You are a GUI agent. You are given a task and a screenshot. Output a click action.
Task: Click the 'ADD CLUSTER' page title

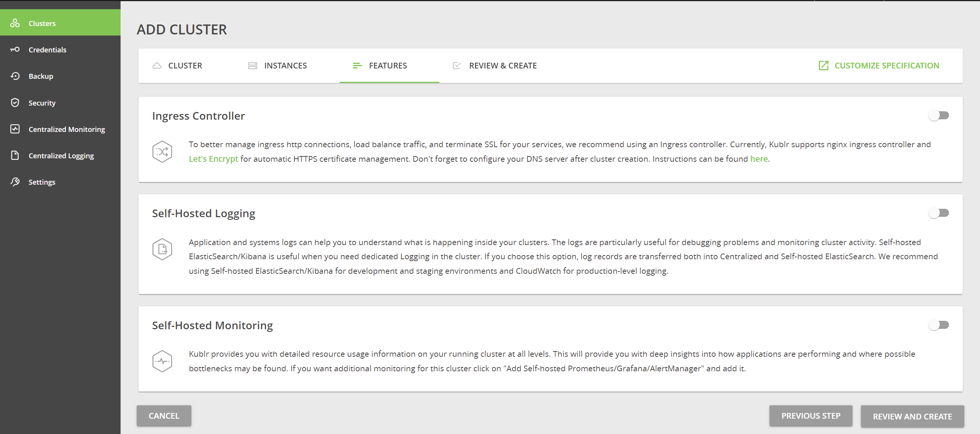(x=182, y=29)
